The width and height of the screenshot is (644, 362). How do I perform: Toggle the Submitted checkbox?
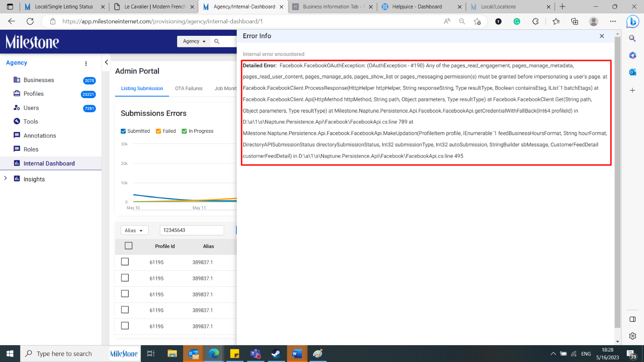click(123, 131)
